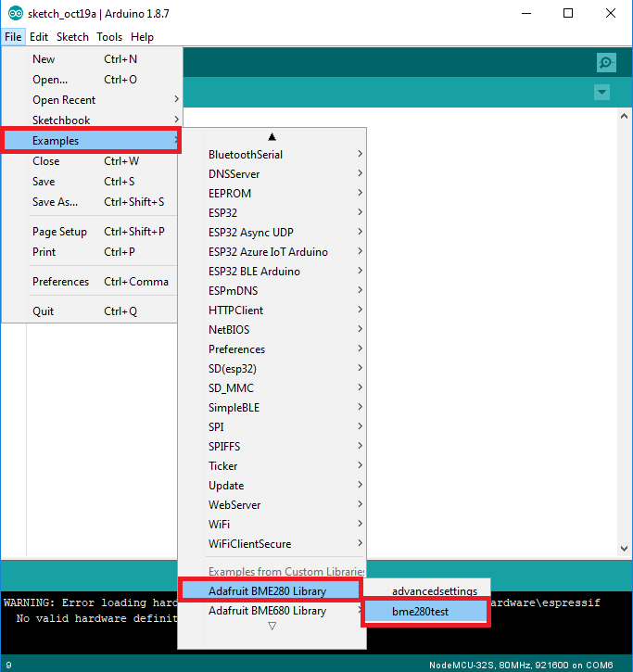633x672 pixels.
Task: Select Adafruit BME280 Library entry
Action: pyautogui.click(x=271, y=591)
